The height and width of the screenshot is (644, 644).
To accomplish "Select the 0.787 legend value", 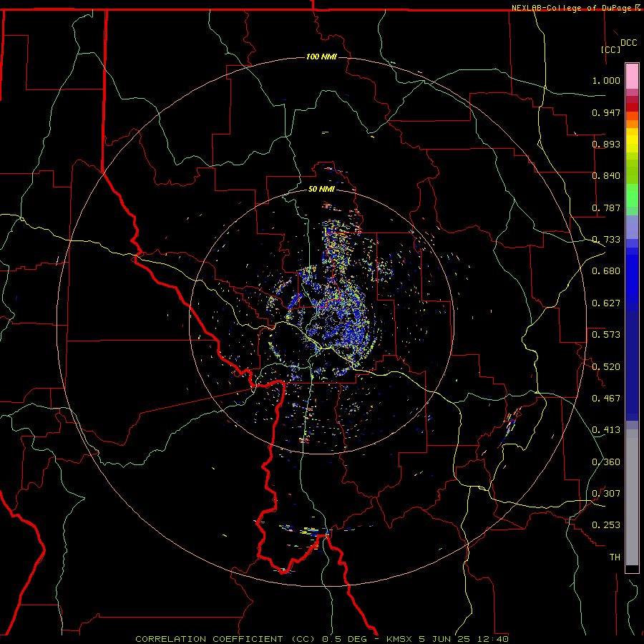I will 606,208.
